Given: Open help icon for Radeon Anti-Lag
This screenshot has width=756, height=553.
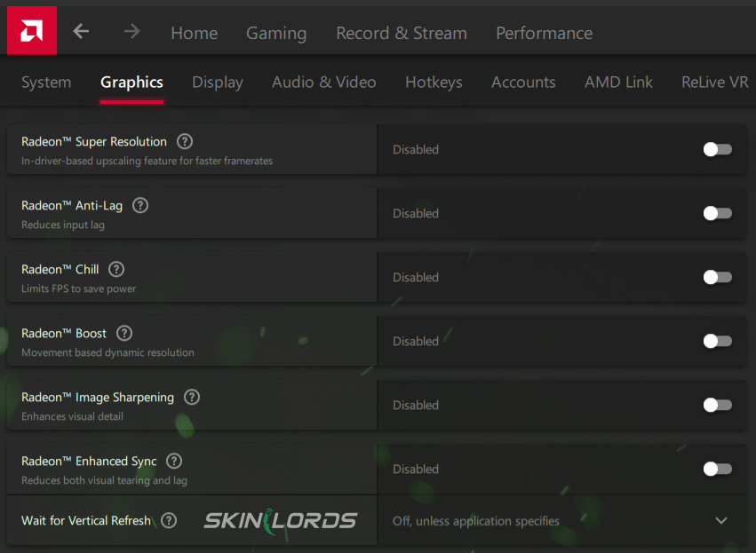Looking at the screenshot, I should [x=140, y=206].
